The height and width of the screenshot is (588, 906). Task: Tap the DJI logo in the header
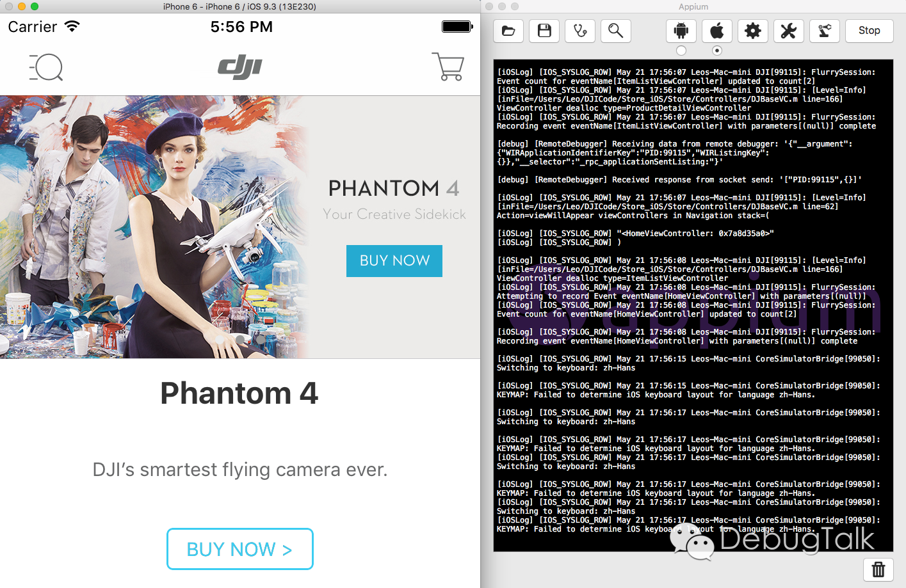[240, 67]
